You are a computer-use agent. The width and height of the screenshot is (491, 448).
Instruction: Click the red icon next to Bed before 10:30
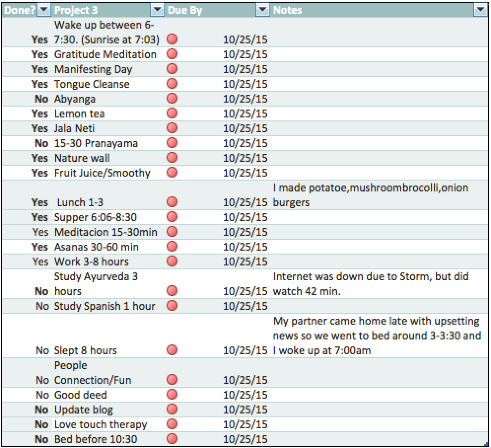point(172,439)
